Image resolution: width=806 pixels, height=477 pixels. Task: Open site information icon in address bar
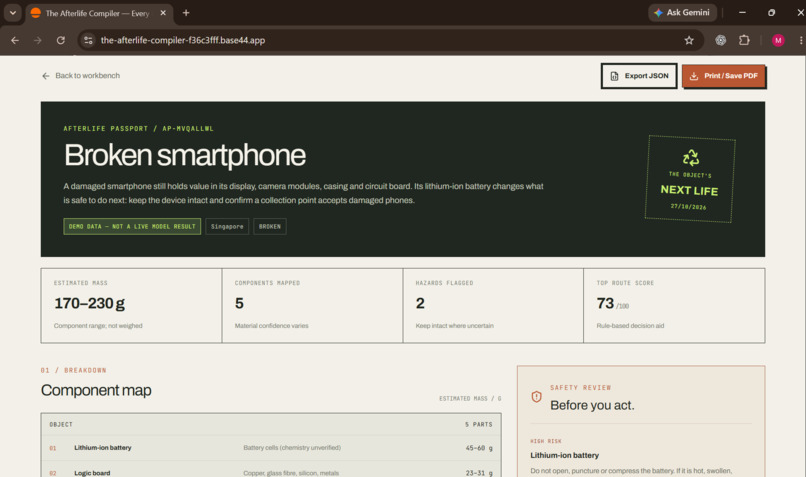(88, 40)
